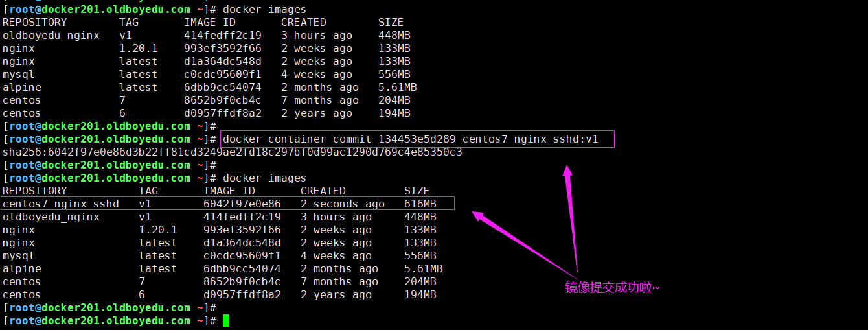The image size is (868, 330).
Task: Click the pink arrowhead pointing at the commit command
Action: tap(567, 171)
